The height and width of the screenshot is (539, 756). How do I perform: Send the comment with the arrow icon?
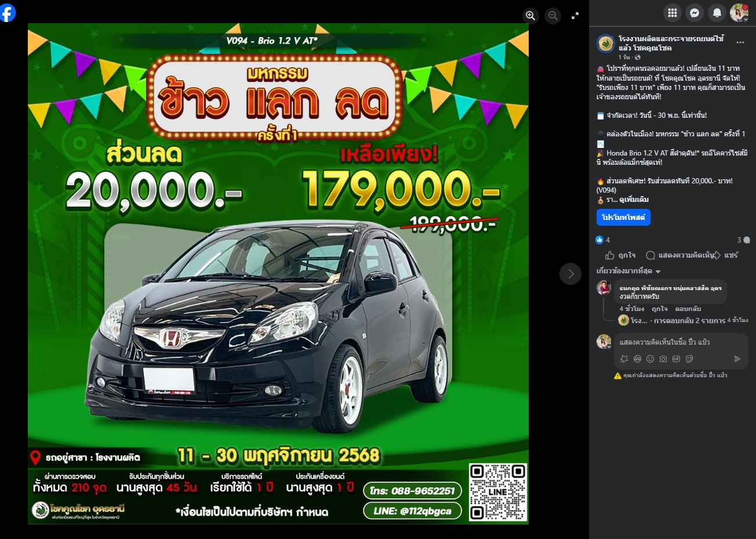point(737,359)
